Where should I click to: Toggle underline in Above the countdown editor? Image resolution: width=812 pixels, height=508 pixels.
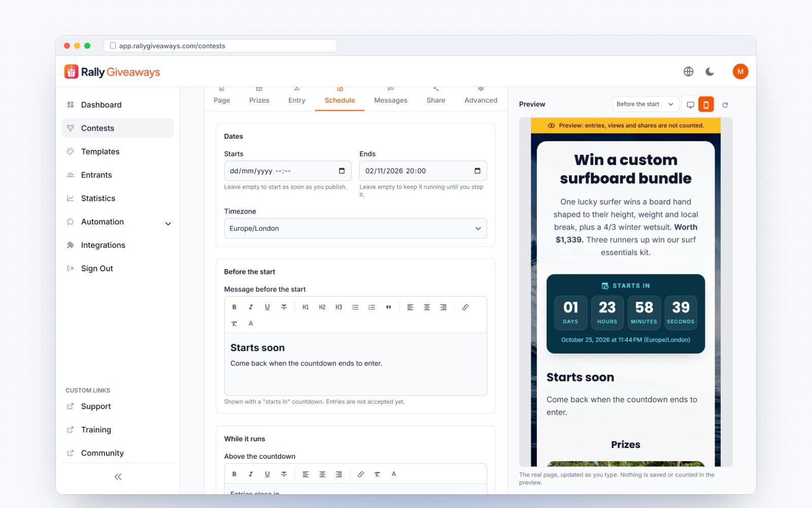(x=267, y=474)
